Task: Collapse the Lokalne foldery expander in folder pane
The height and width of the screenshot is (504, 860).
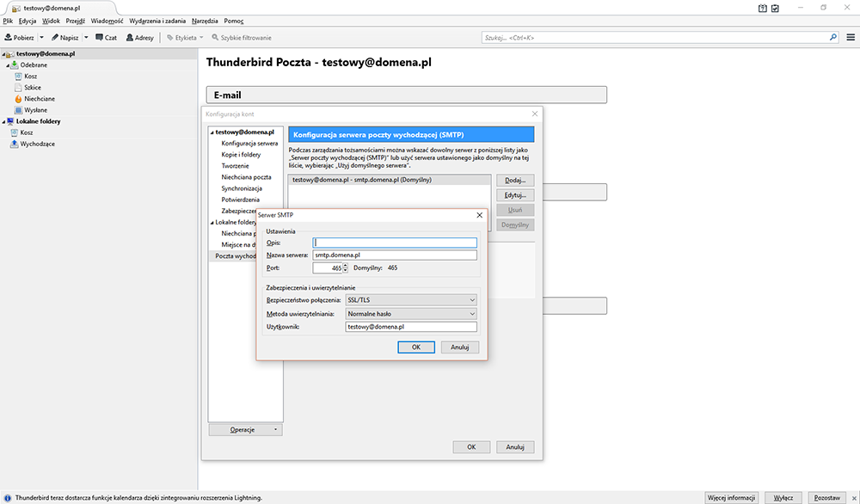Action: pos(3,122)
